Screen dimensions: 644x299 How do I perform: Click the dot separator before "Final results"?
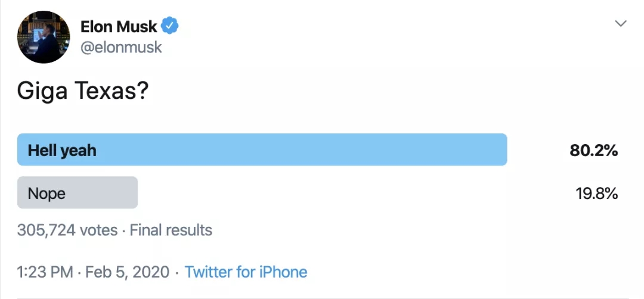tap(123, 231)
